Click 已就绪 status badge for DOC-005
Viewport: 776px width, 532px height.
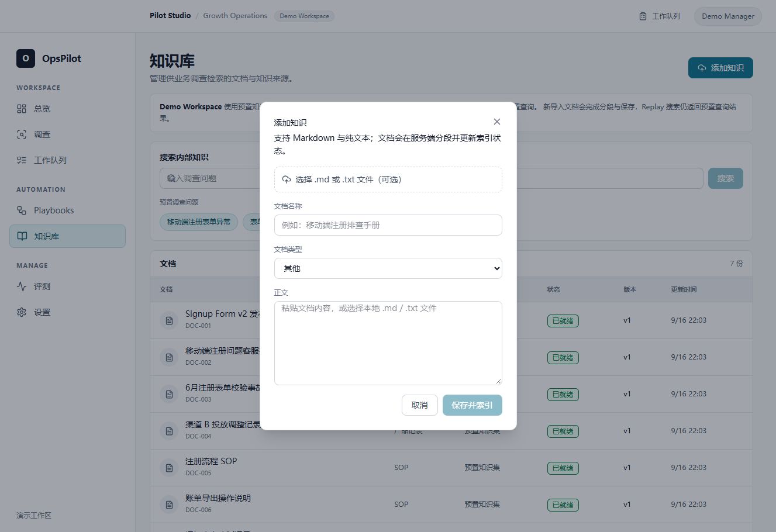click(563, 468)
